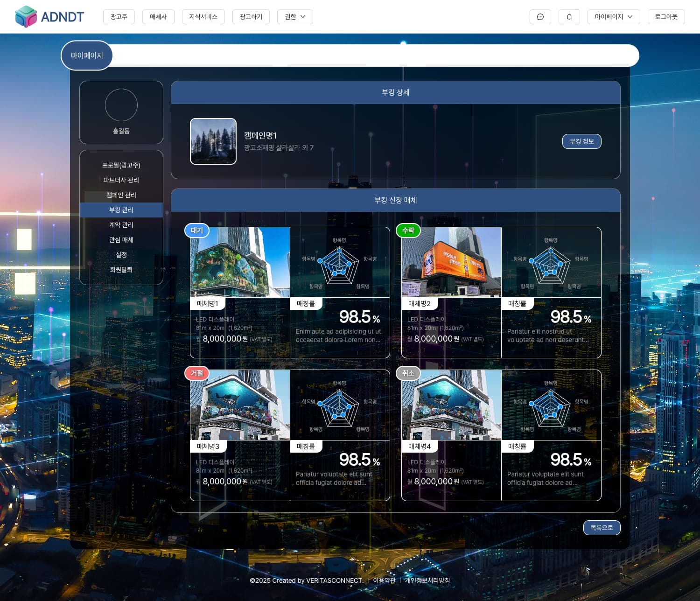
Task: Open the notifications bell icon
Action: (x=569, y=17)
